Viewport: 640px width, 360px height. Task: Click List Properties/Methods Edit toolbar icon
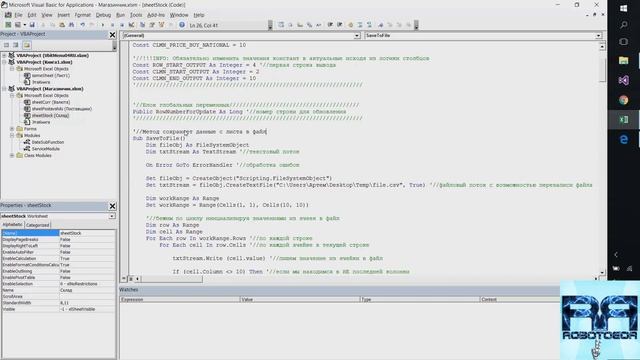tap(281, 25)
